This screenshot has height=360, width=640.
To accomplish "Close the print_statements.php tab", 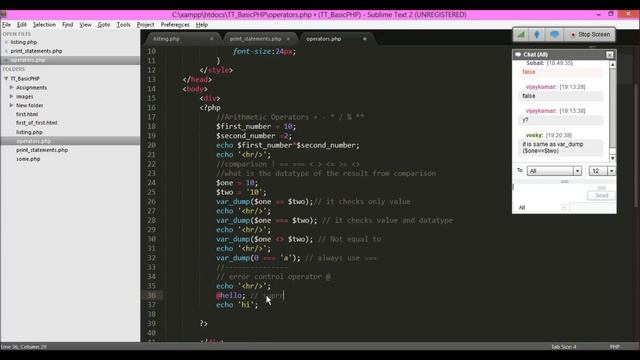I will 288,39.
